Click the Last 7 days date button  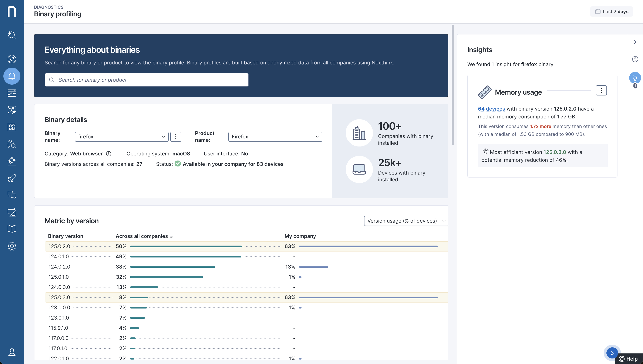pos(612,11)
